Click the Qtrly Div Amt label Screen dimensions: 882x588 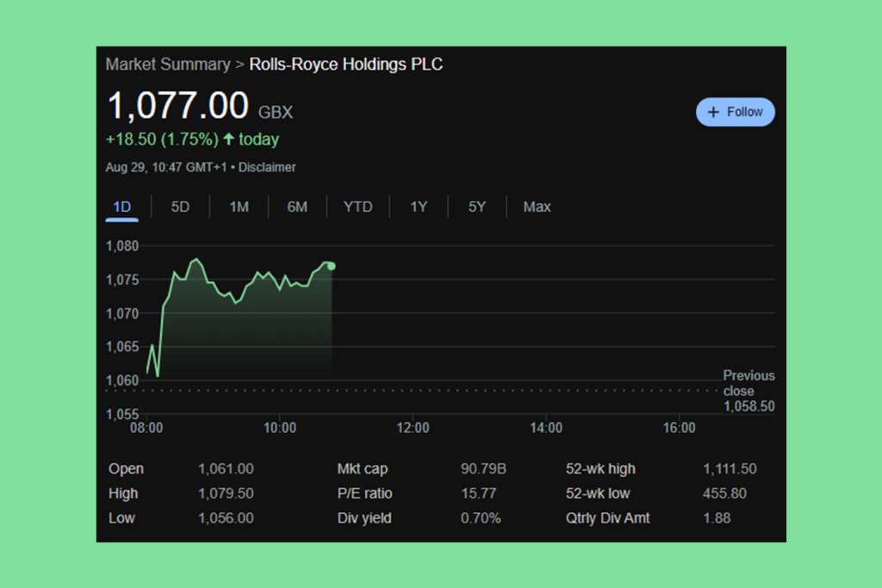pyautogui.click(x=607, y=518)
